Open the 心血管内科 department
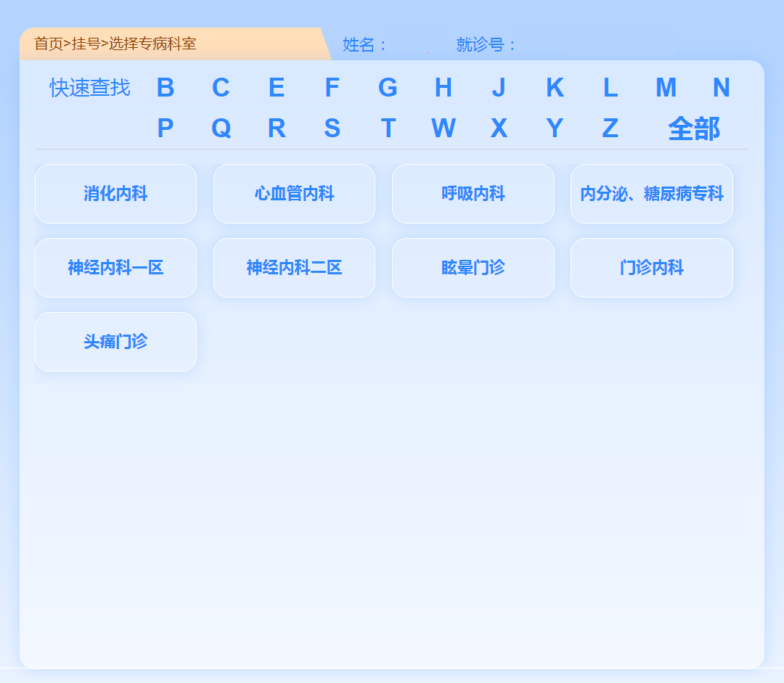Viewport: 784px width, 683px height. pos(294,194)
